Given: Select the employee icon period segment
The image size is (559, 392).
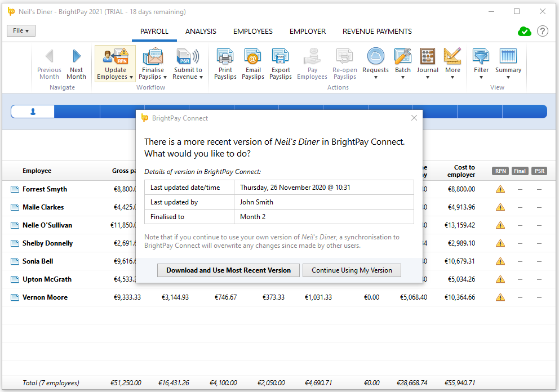Looking at the screenshot, I should [x=33, y=112].
